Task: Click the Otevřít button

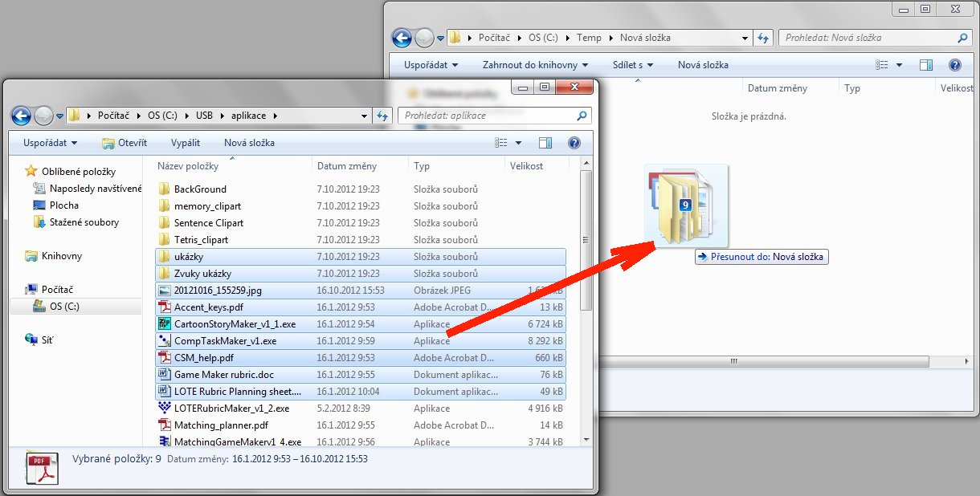Action: 125,143
